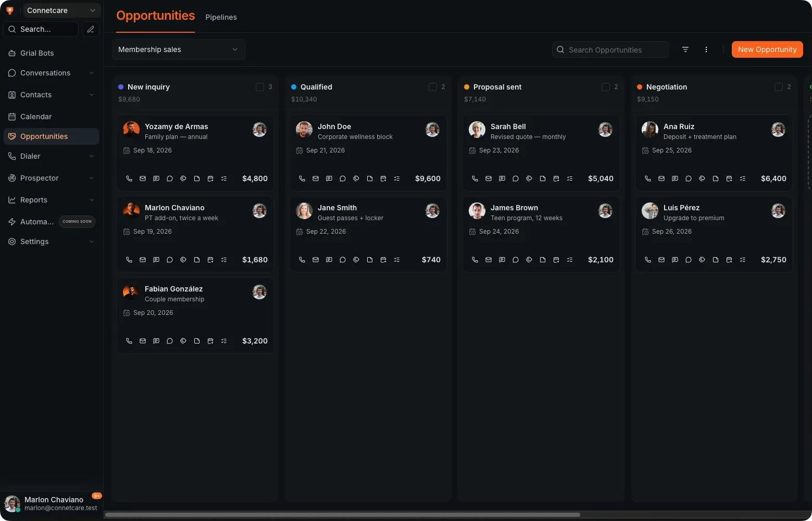Image resolution: width=812 pixels, height=521 pixels.
Task: Open SMS icon on Marlon Chaviano card
Action: point(156,260)
